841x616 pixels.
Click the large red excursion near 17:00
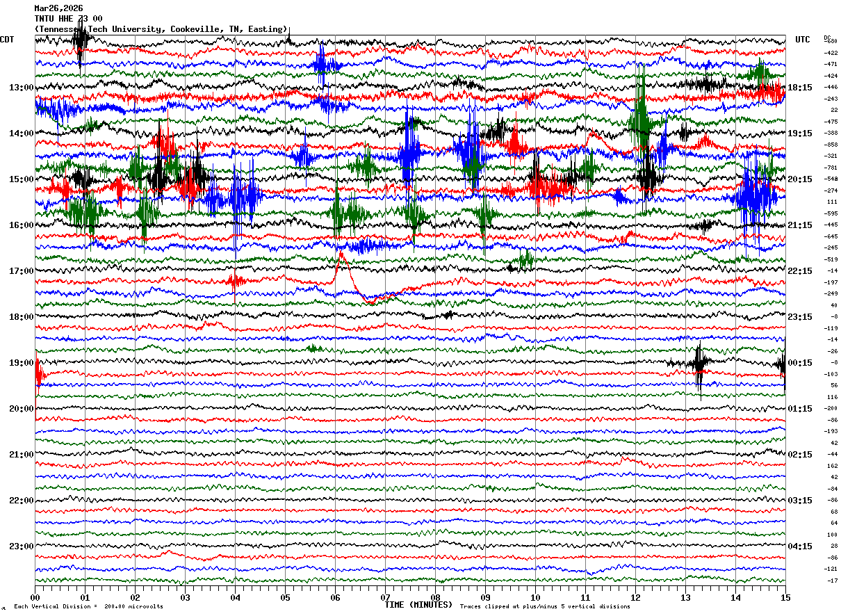pyautogui.click(x=356, y=278)
